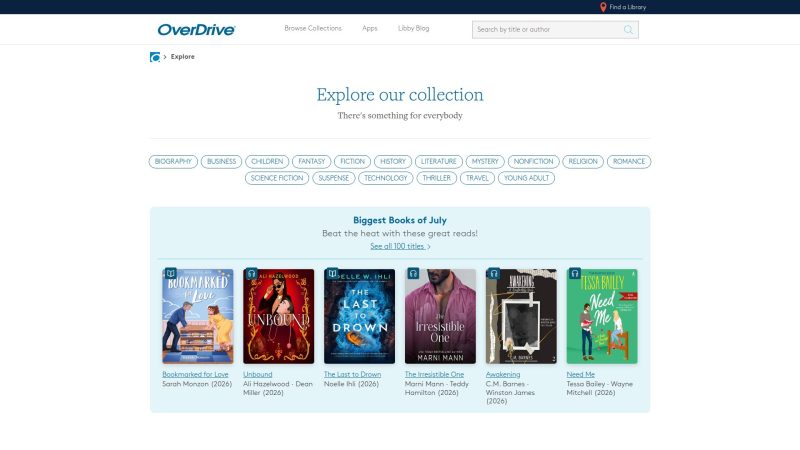Select the Nonfiction genre pill
The height and width of the screenshot is (450, 800).
(x=534, y=162)
